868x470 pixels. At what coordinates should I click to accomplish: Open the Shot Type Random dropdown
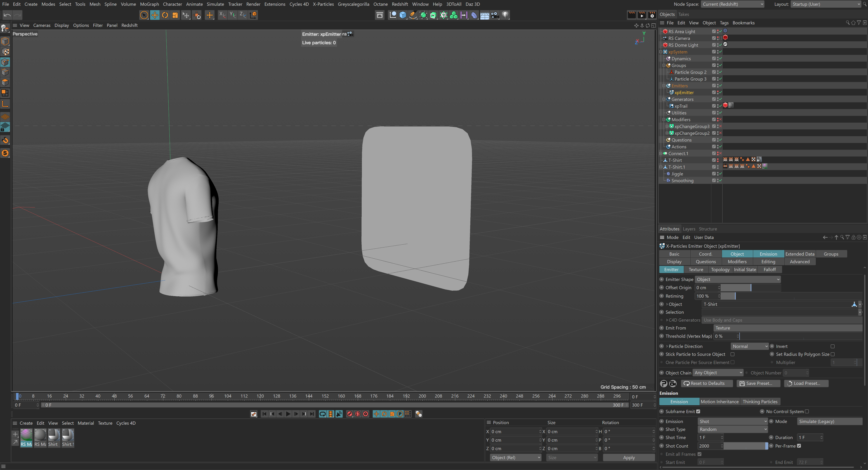pyautogui.click(x=733, y=429)
